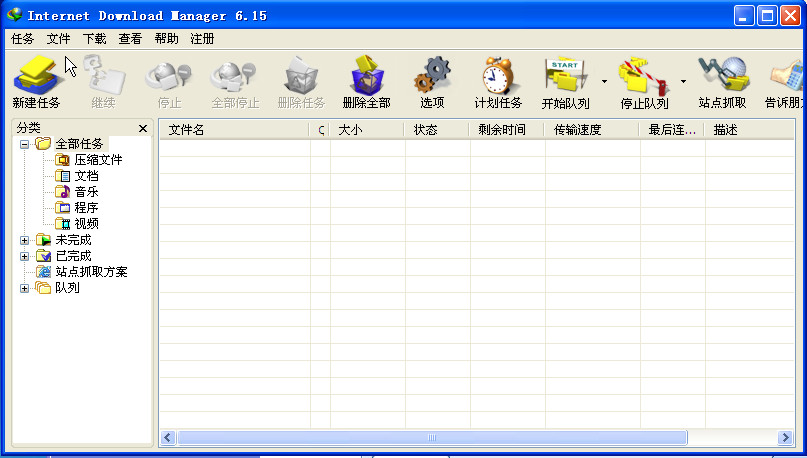
Task: Sort by the 大小 column header
Action: (x=367, y=130)
